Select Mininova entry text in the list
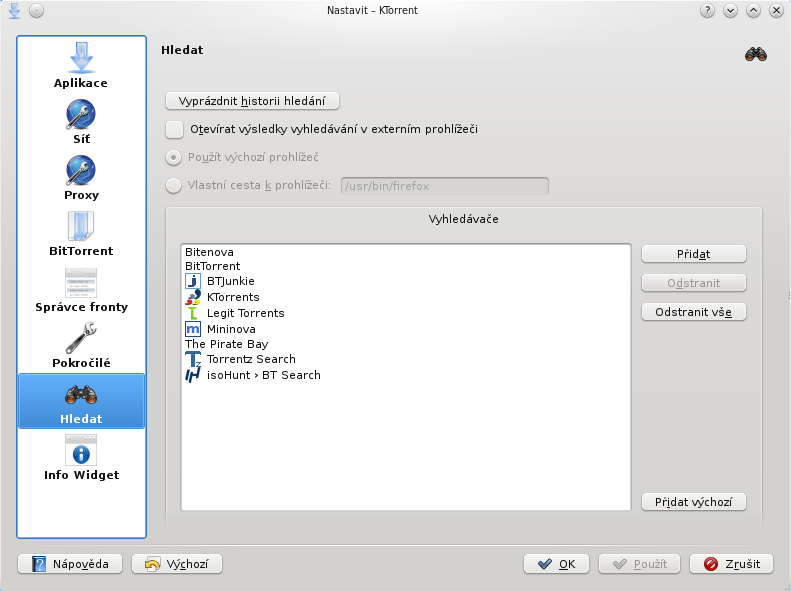 coord(231,329)
